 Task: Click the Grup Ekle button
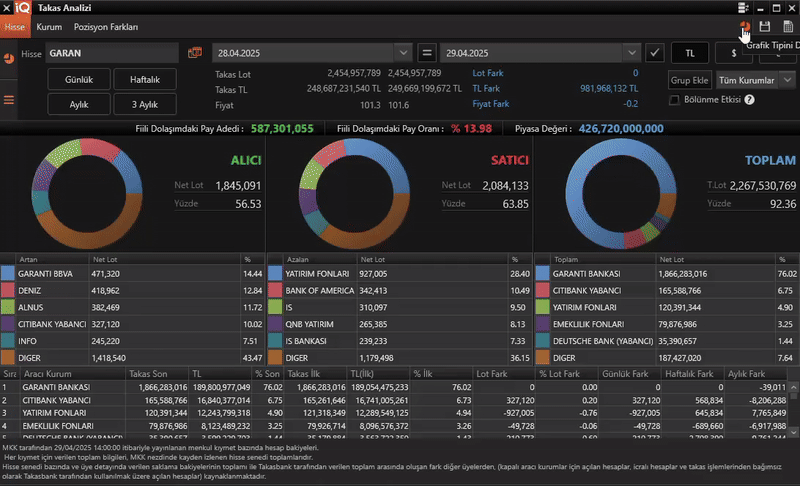(689, 80)
